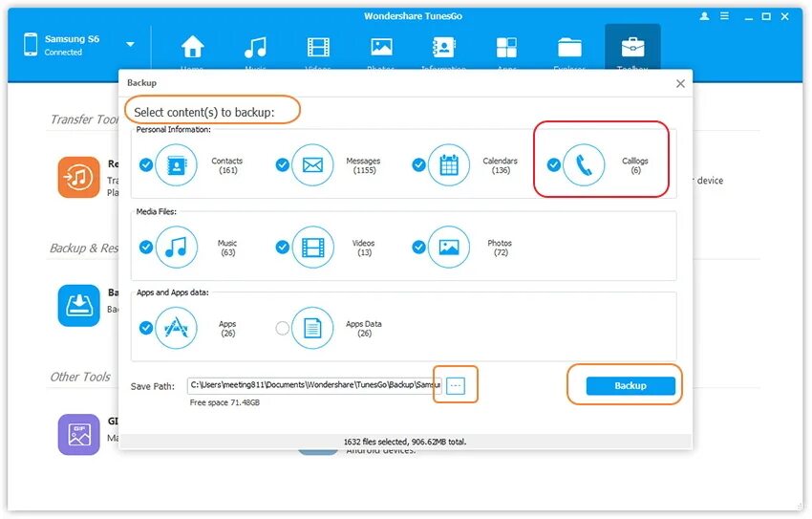Click the Calllogs phone handset icon

tap(584, 165)
